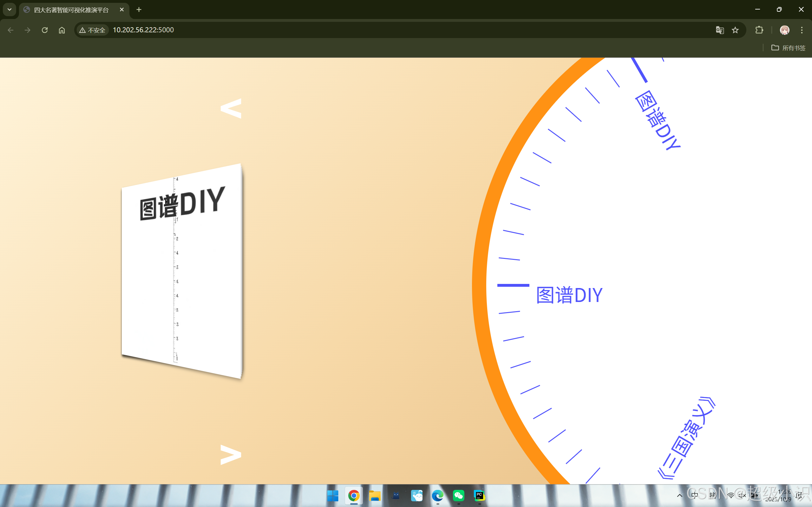Open the 图谱DIY card thumbnail
Viewport: 812px width, 507px height.
[182, 271]
